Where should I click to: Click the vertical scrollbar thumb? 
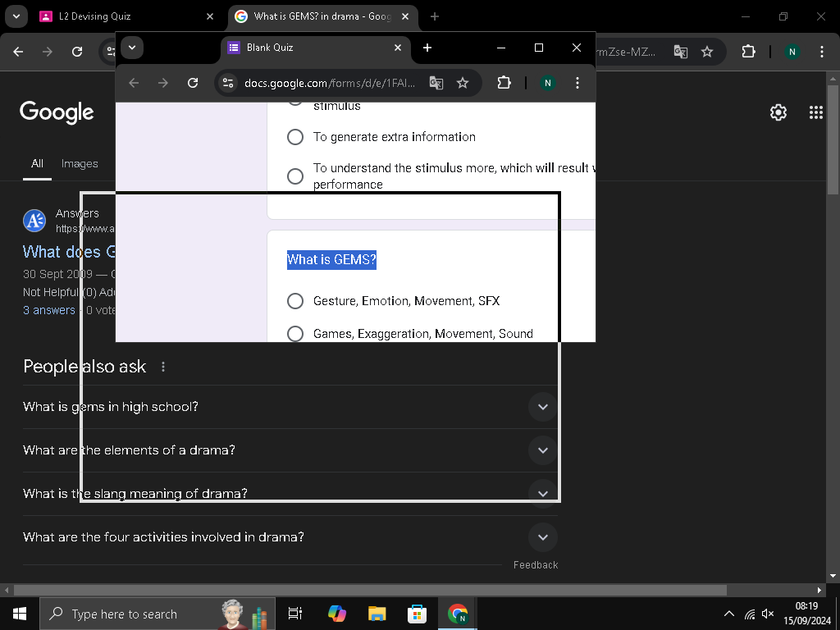833,139
